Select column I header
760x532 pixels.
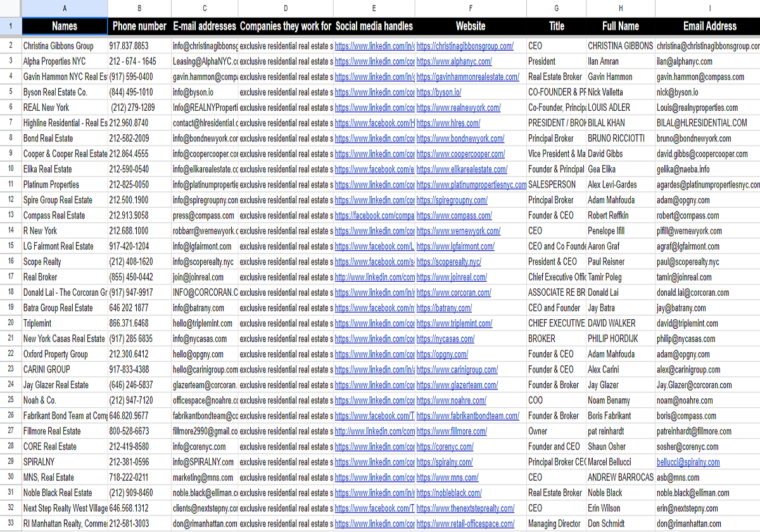(x=707, y=8)
